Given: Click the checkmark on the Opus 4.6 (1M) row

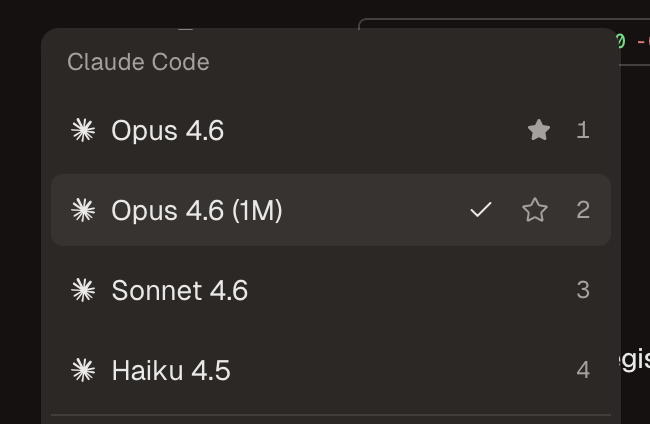Looking at the screenshot, I should pos(481,210).
